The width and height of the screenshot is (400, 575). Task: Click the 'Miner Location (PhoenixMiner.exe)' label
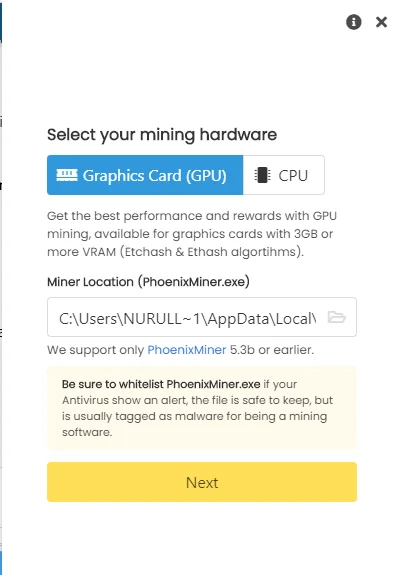148,282
